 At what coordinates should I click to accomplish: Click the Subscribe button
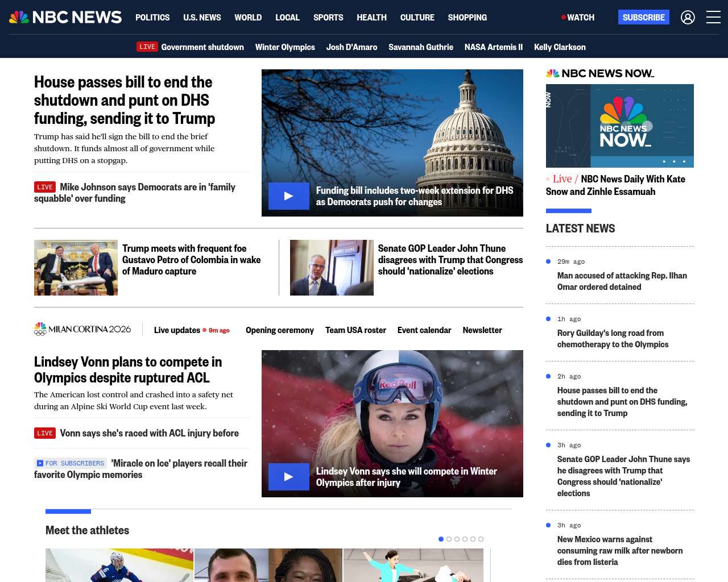tap(643, 18)
